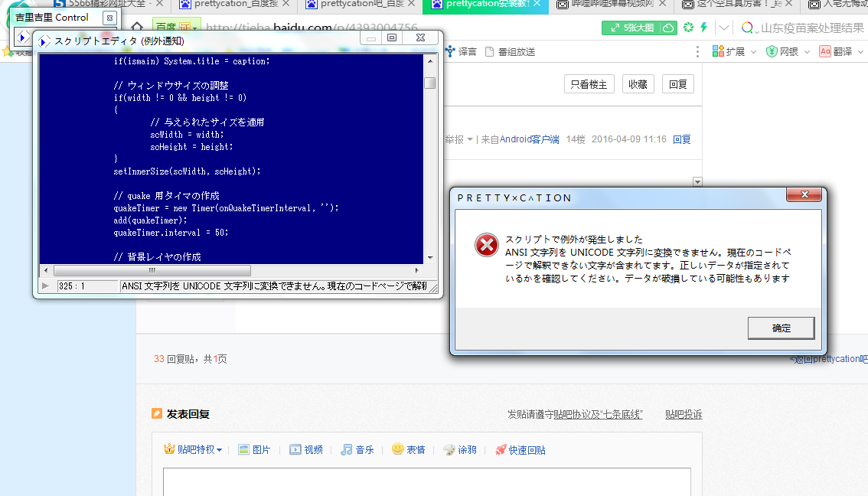Click the Script Editor horizontal scrollbar thumb
The height and width of the screenshot is (496, 868).
click(152, 271)
